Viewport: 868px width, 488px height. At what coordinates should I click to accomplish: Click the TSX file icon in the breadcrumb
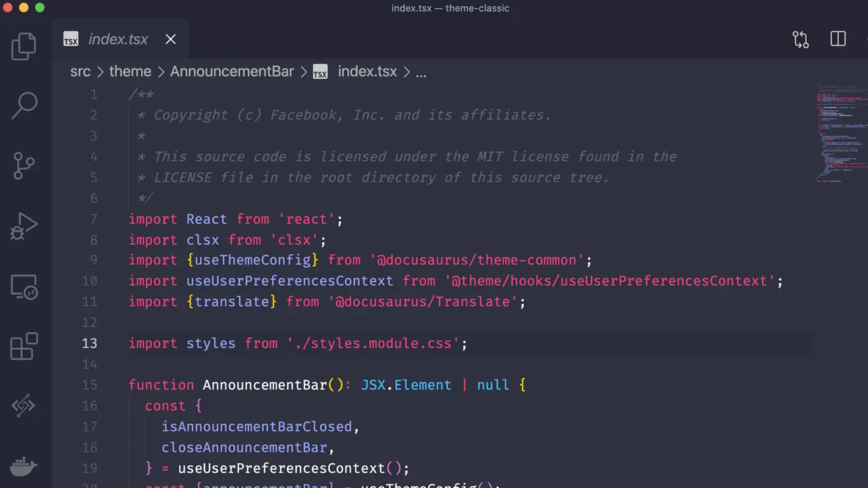point(320,72)
